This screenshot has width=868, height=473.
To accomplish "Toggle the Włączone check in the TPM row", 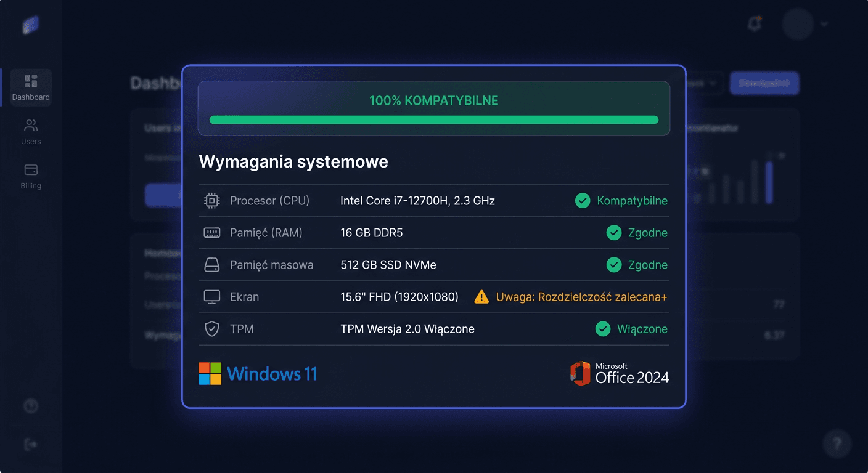I will click(x=603, y=328).
